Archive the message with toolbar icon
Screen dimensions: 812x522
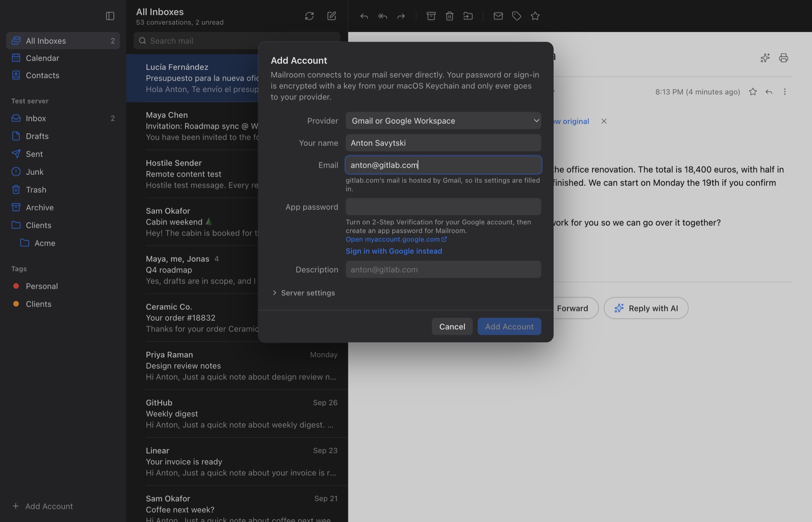tap(431, 16)
